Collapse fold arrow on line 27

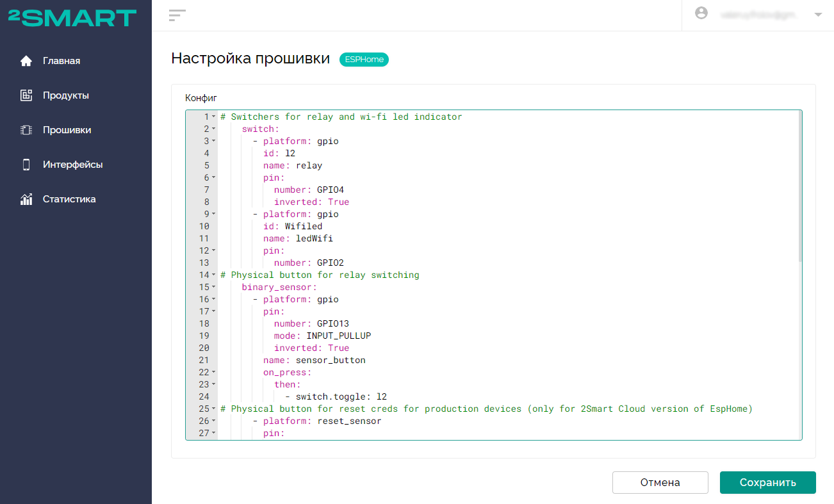pos(214,434)
